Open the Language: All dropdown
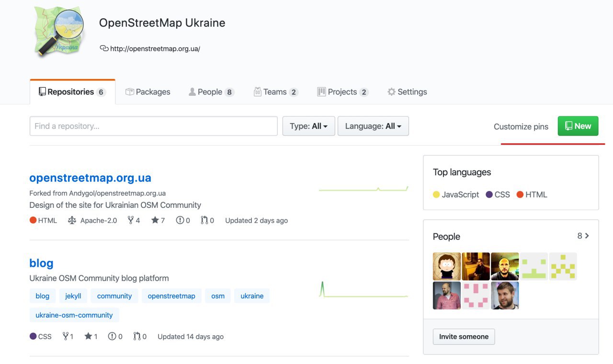This screenshot has width=613, height=364. (x=373, y=126)
